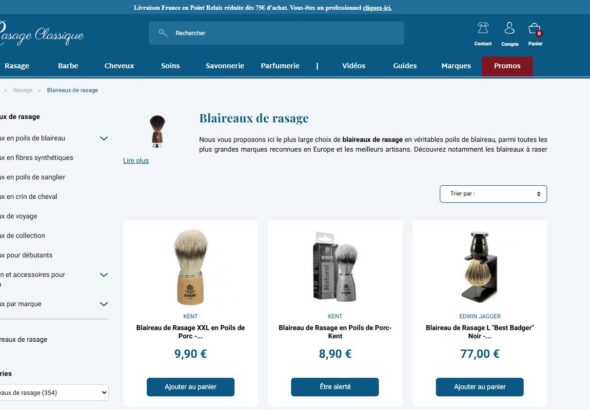
Task: Click the Lire plus link
Action: [136, 161]
